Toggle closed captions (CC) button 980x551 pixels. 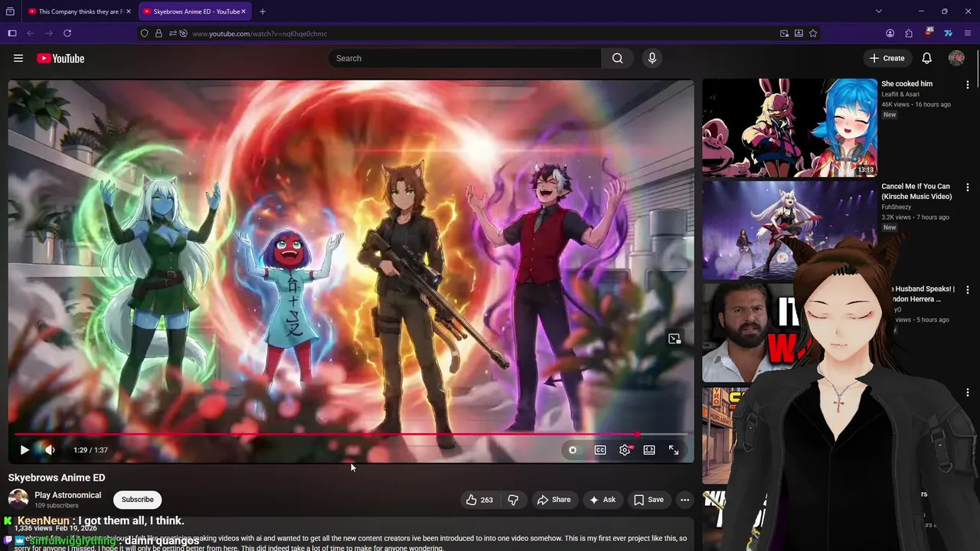click(600, 450)
